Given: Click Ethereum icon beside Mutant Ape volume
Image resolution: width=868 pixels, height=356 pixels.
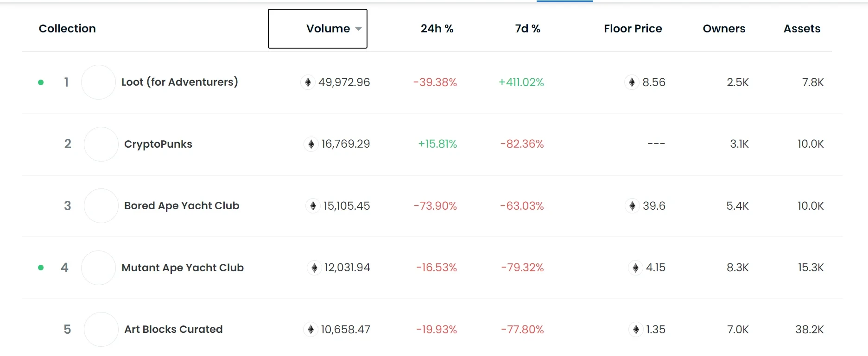Looking at the screenshot, I should [314, 268].
